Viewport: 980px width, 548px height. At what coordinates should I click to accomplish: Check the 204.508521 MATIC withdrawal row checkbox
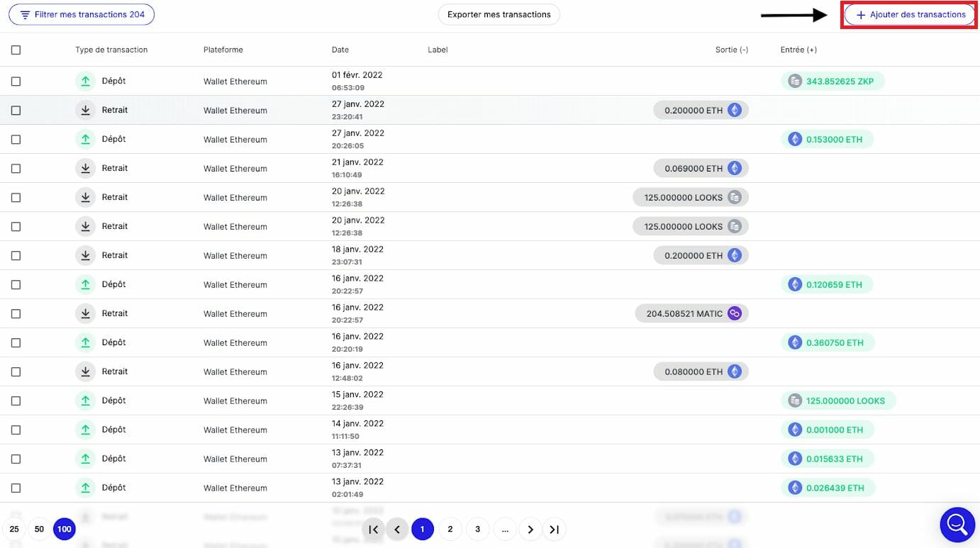16,314
